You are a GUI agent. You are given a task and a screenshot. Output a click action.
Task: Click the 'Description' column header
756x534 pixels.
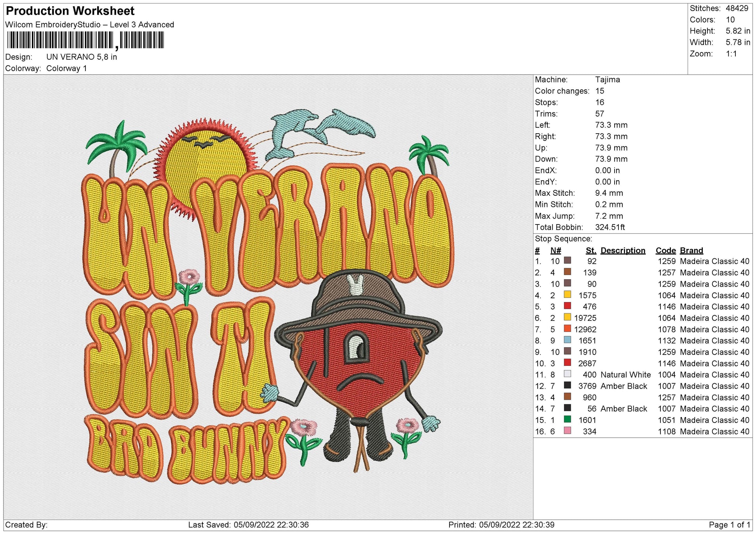(x=623, y=250)
